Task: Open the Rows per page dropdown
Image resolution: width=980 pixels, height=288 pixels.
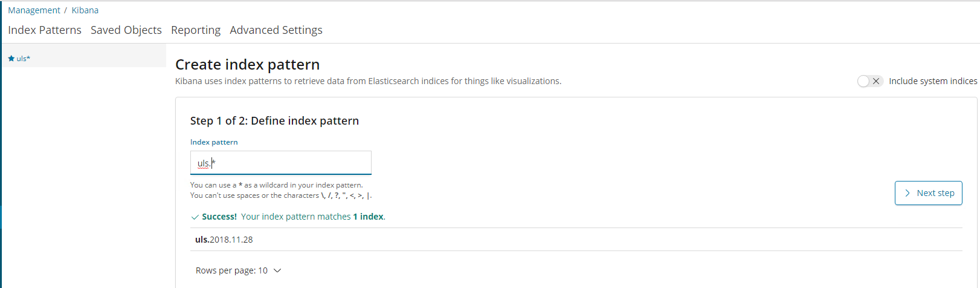Action: [238, 270]
